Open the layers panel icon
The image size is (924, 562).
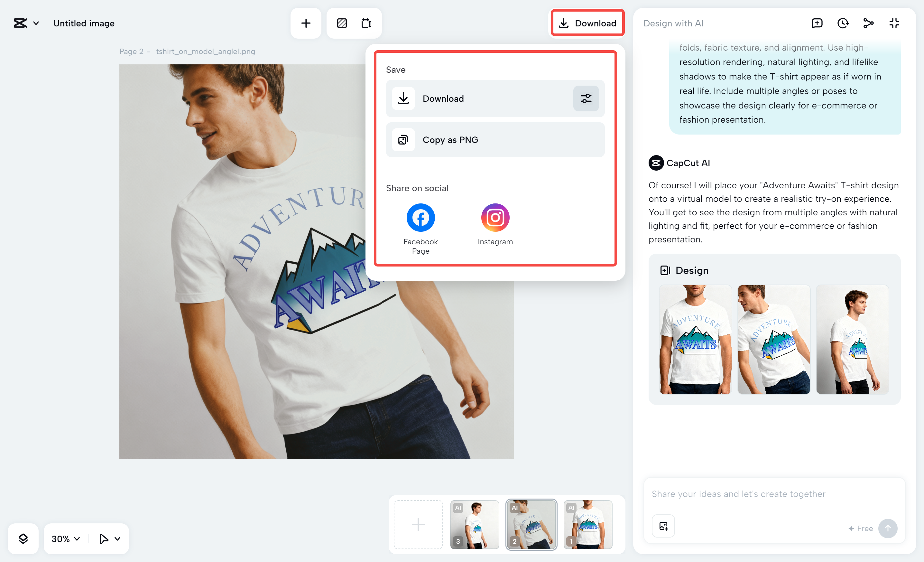pos(23,539)
